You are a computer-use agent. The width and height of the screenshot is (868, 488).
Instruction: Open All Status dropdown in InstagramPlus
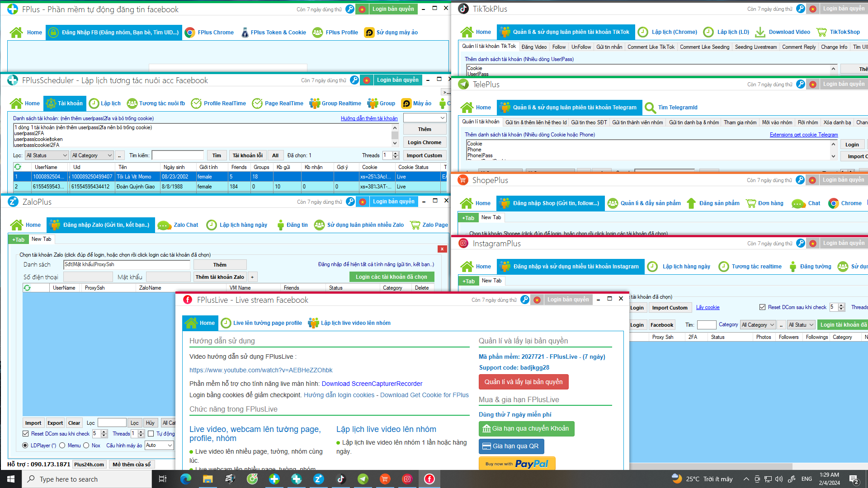point(801,325)
